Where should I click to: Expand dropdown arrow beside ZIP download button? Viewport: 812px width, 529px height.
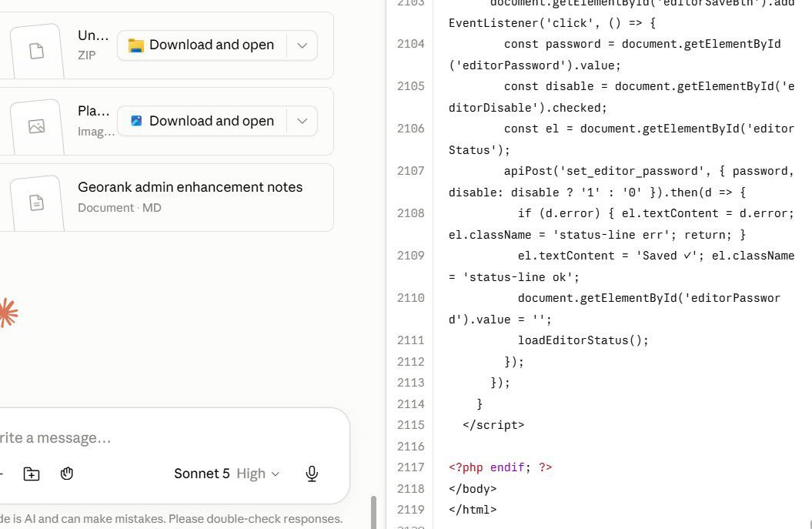click(x=302, y=45)
